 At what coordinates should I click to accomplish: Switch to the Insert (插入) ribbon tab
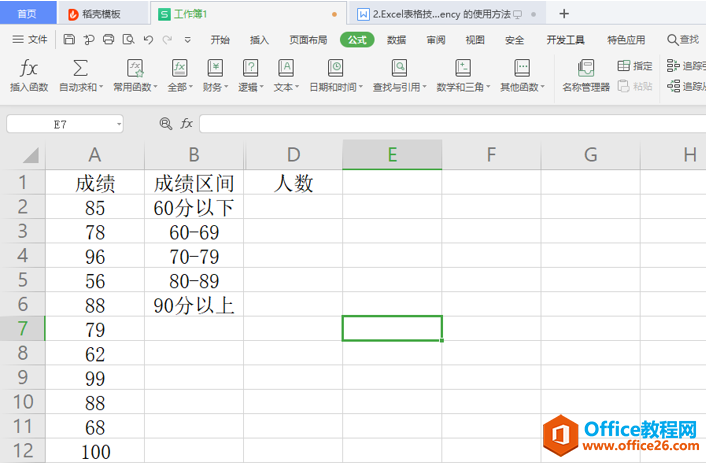[259, 40]
